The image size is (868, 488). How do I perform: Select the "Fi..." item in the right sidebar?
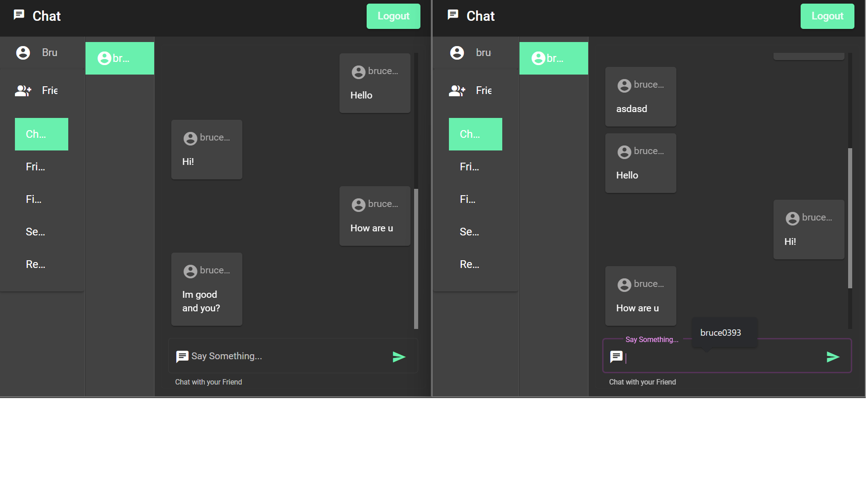pos(467,199)
